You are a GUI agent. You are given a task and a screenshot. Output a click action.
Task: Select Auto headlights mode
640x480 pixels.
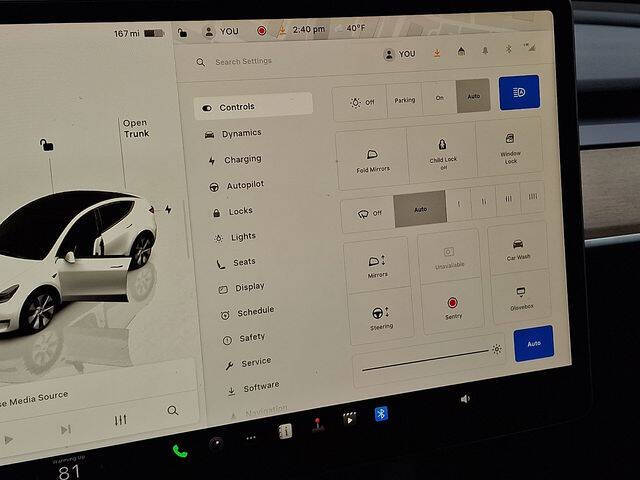[x=473, y=96]
